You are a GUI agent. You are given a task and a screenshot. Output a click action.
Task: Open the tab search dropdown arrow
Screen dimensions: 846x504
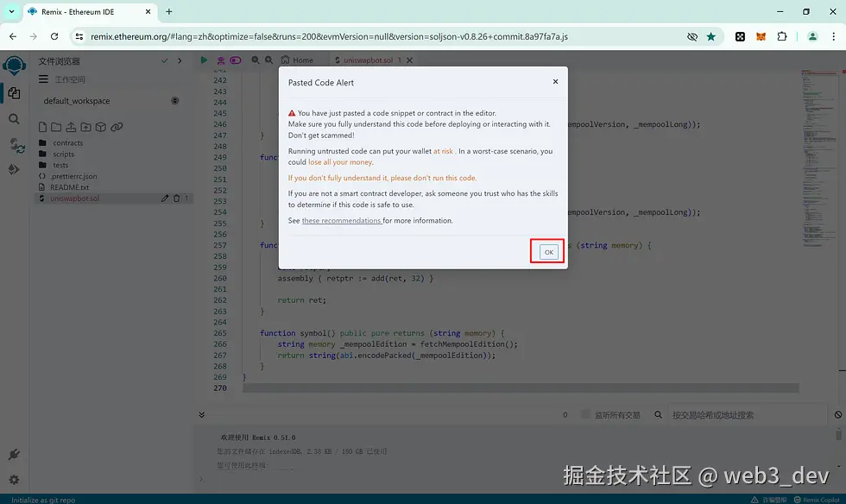pos(11,11)
